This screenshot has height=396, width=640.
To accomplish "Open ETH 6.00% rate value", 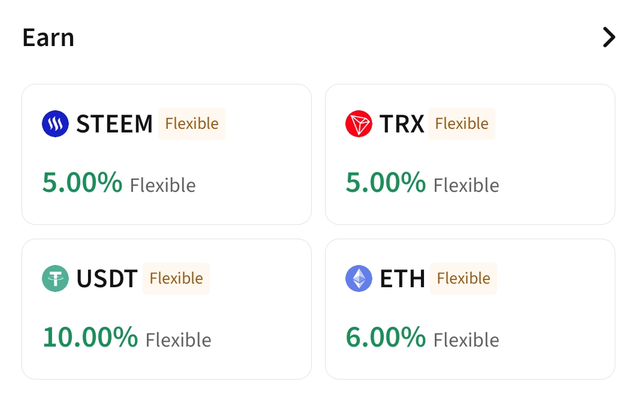I will point(386,337).
